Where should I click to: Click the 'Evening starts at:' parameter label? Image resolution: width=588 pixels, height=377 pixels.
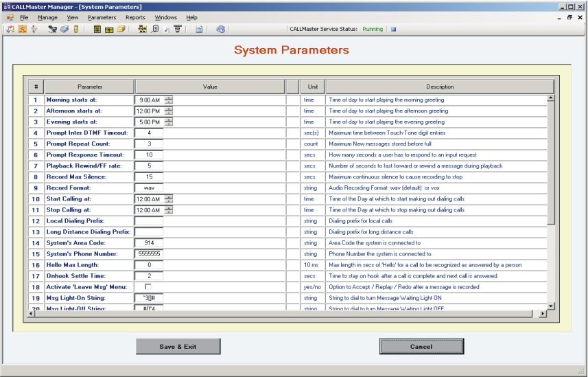pyautogui.click(x=71, y=122)
